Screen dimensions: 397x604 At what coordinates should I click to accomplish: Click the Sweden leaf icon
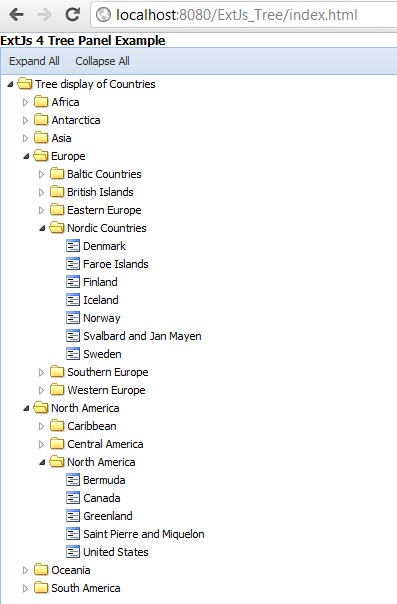73,354
